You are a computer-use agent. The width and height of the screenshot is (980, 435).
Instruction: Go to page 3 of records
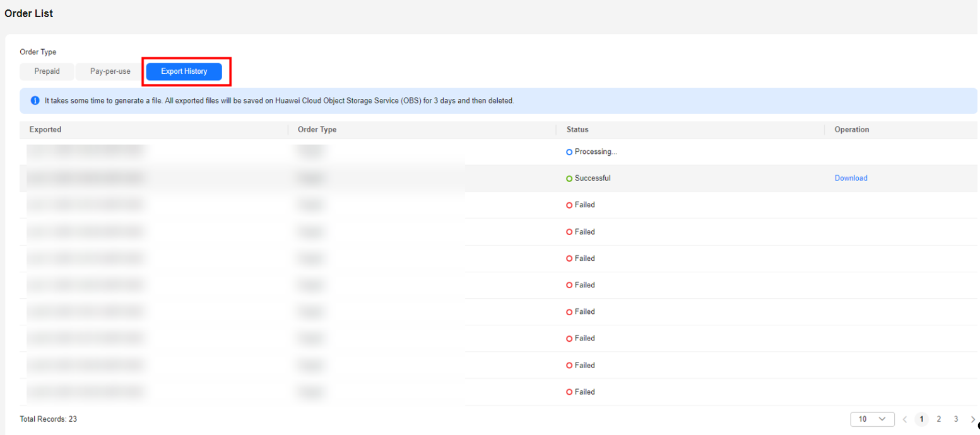(x=956, y=419)
